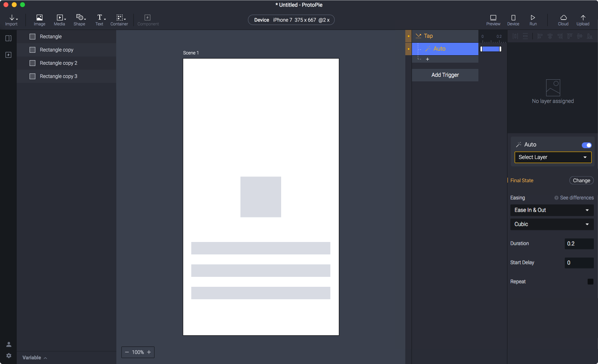The image size is (598, 364).
Task: Click the align bottom icon
Action: pyautogui.click(x=590, y=36)
